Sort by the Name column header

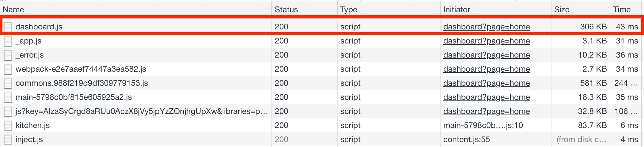coord(136,9)
